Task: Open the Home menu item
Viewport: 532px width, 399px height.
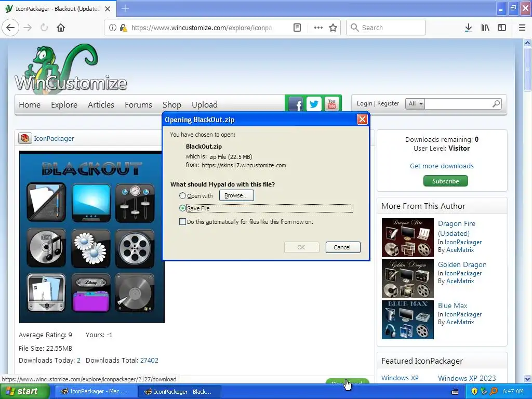Action: (x=30, y=105)
